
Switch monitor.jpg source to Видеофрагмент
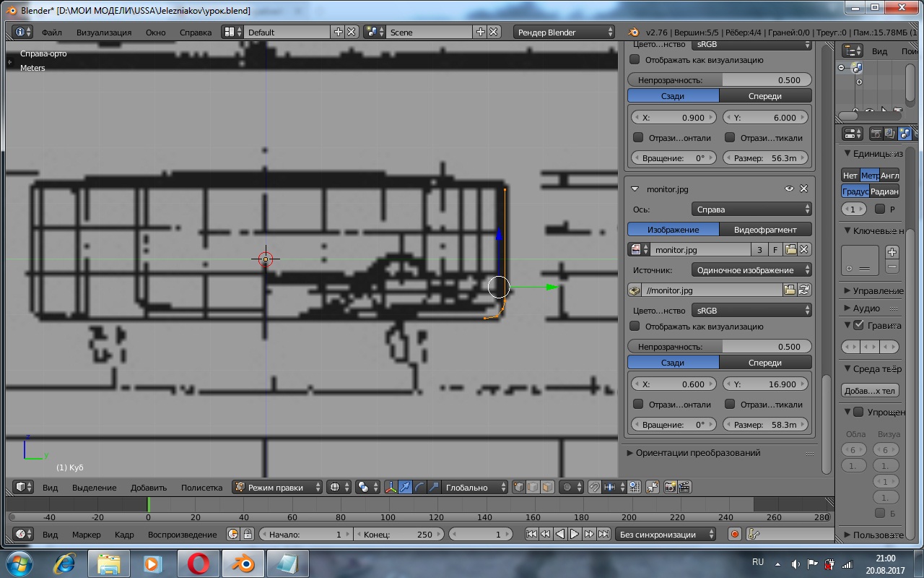pos(765,229)
